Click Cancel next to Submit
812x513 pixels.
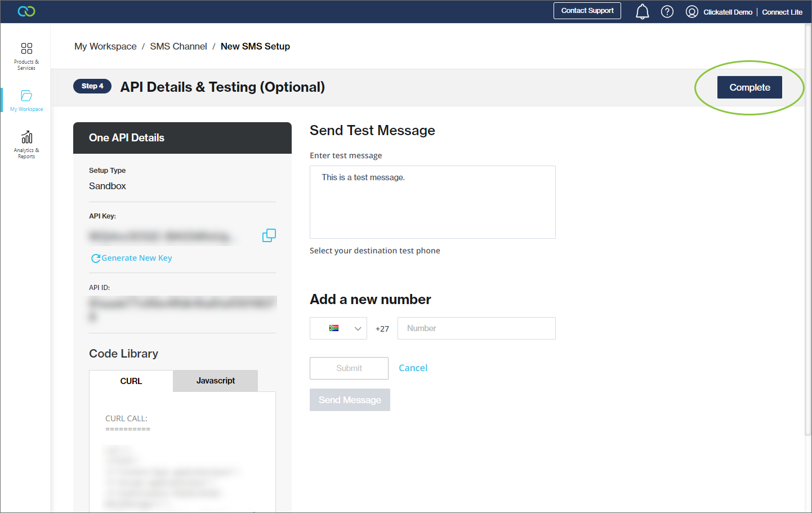click(x=413, y=368)
